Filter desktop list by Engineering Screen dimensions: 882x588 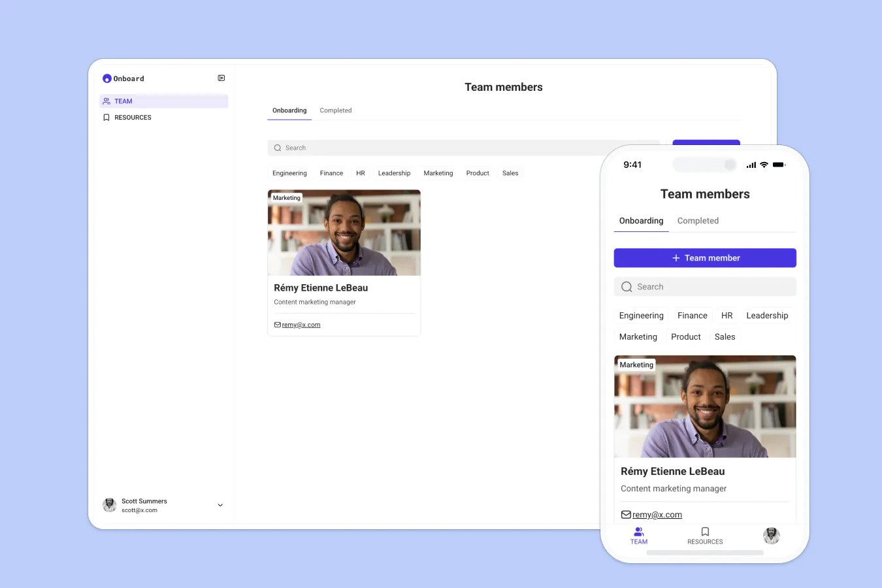pos(289,173)
